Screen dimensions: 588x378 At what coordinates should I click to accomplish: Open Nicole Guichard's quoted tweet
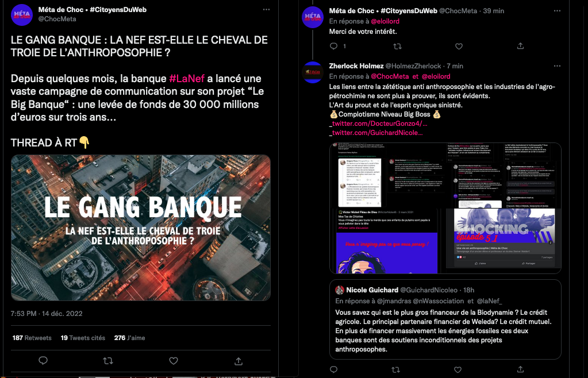click(445, 319)
